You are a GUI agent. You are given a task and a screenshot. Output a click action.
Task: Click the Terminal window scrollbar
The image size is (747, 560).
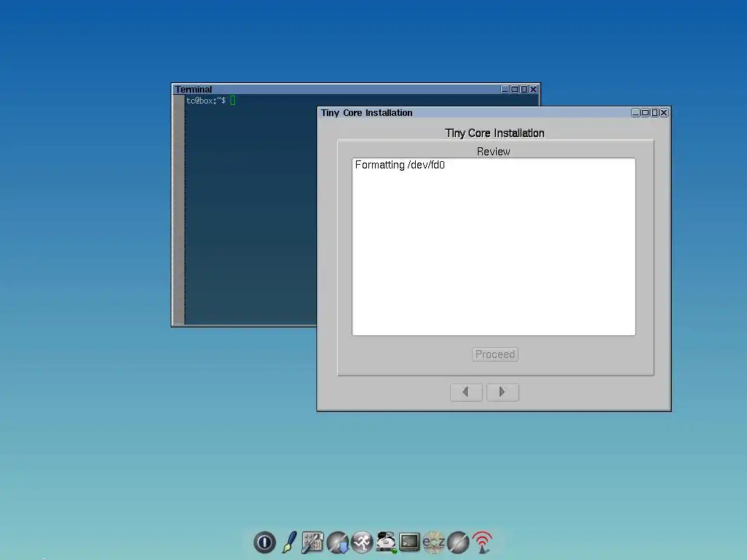pyautogui.click(x=179, y=209)
